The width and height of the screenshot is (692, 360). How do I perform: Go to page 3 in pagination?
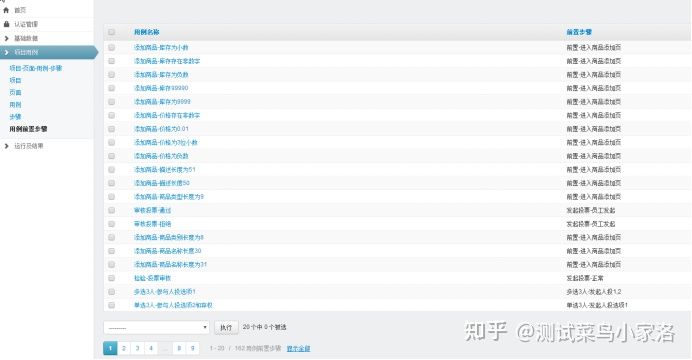[x=137, y=348]
